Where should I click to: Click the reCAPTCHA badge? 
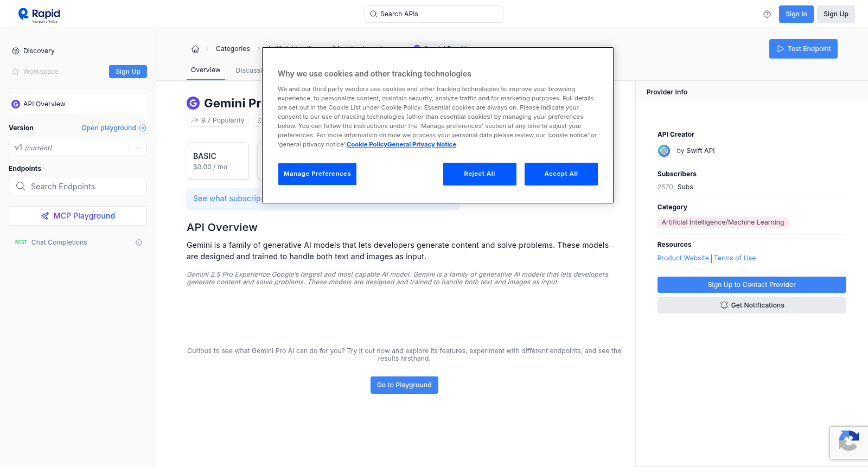[x=848, y=443]
